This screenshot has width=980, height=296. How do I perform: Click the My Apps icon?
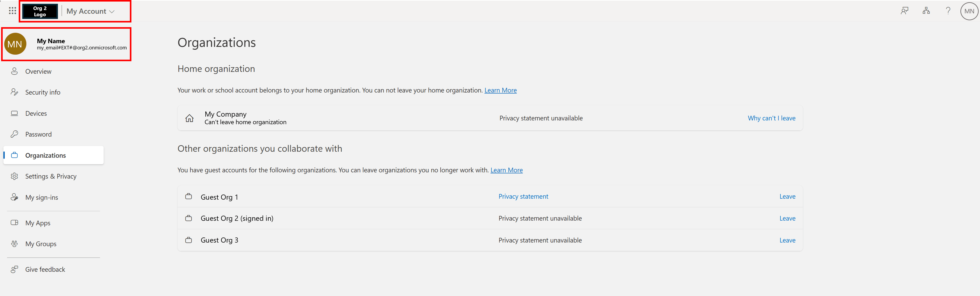14,223
